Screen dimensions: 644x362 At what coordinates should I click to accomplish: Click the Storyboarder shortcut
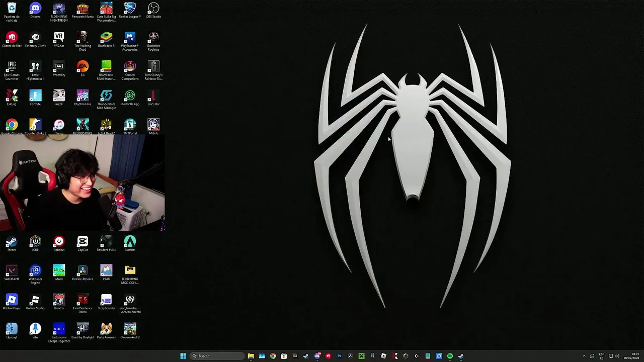[106, 302]
